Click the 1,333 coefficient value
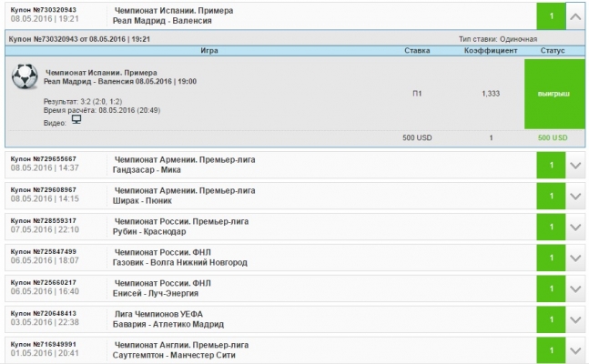The height and width of the screenshot is (364, 589). [x=491, y=94]
